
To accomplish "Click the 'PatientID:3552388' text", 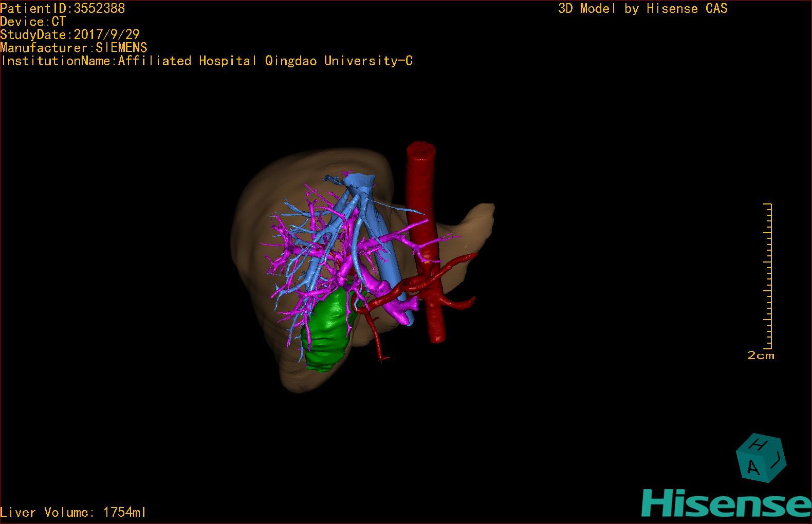I will [x=63, y=8].
